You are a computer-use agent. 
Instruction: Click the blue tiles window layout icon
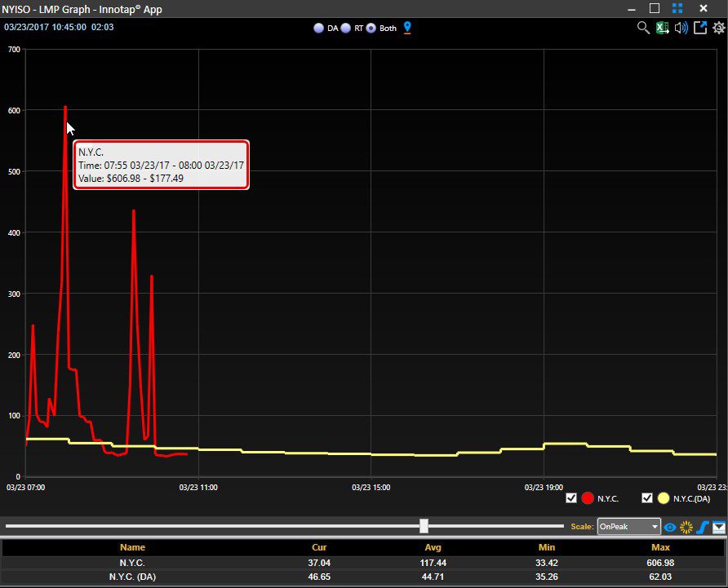tap(677, 8)
